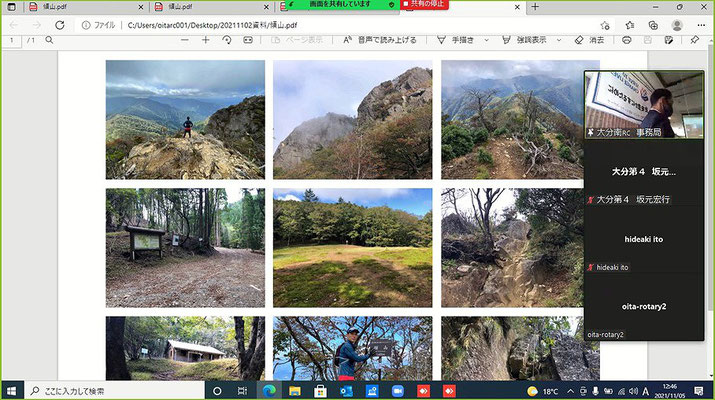Click the address bar file path
This screenshot has width=715, height=400.
coord(212,26)
